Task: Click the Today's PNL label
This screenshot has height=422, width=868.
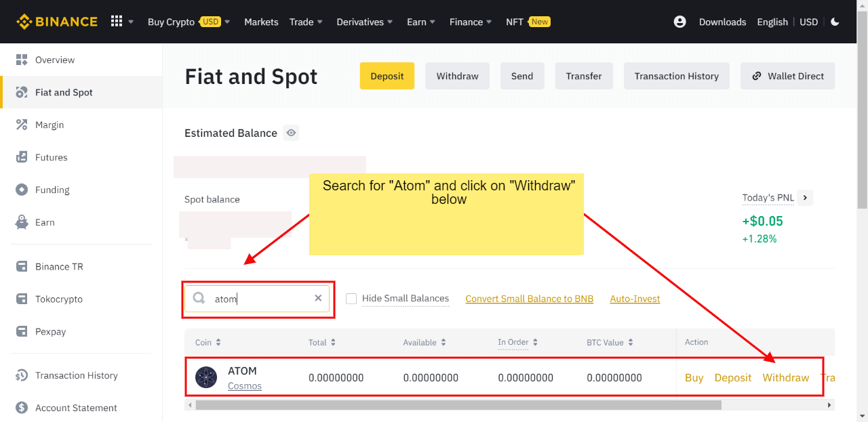Action: click(x=768, y=198)
